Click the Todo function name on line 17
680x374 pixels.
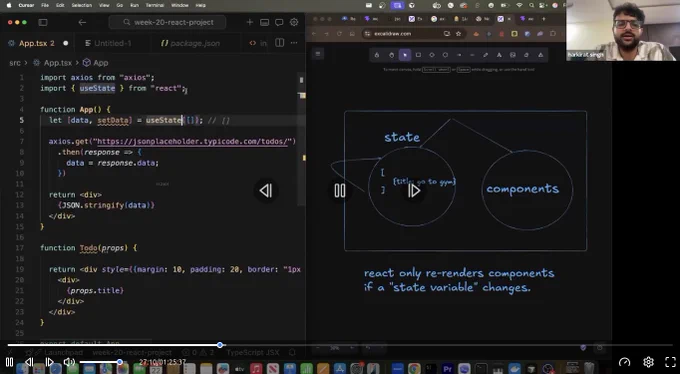click(88, 248)
